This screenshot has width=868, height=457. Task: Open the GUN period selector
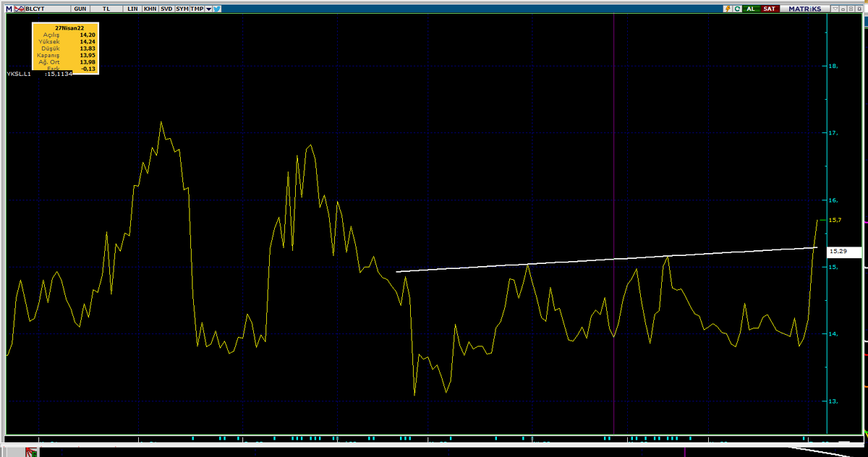click(80, 9)
